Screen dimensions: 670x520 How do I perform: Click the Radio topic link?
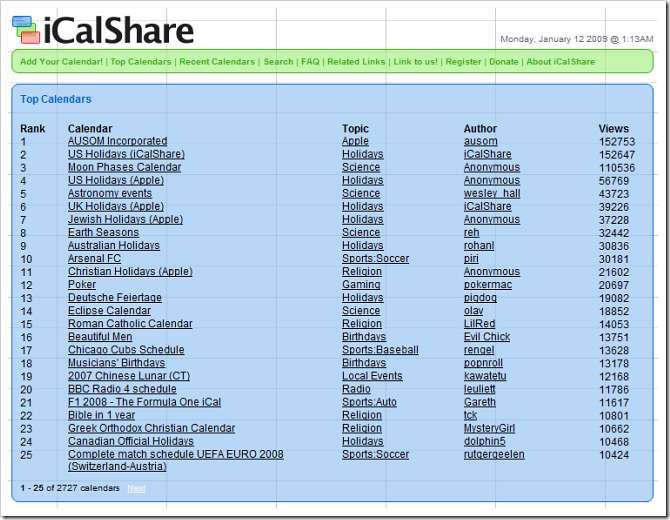click(x=356, y=389)
